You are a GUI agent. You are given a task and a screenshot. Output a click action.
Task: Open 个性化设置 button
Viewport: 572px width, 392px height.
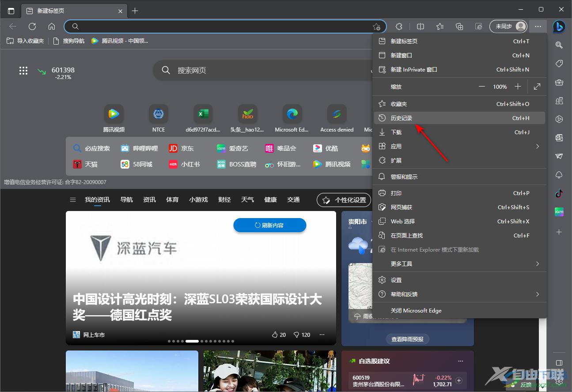pos(345,200)
